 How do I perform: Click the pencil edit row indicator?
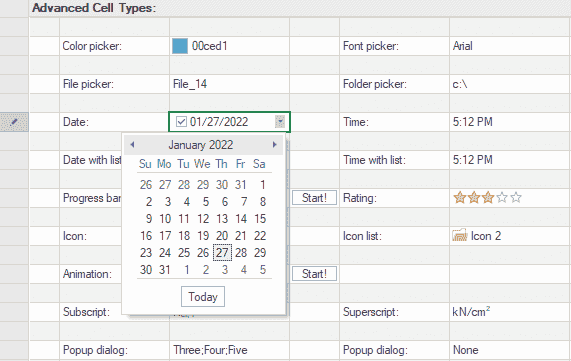[x=14, y=122]
